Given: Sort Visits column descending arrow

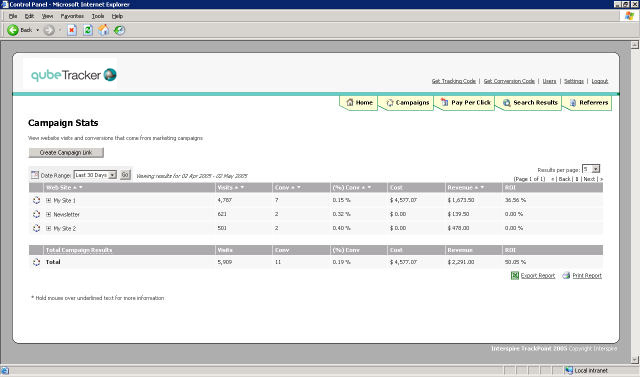Looking at the screenshot, I should [x=242, y=188].
